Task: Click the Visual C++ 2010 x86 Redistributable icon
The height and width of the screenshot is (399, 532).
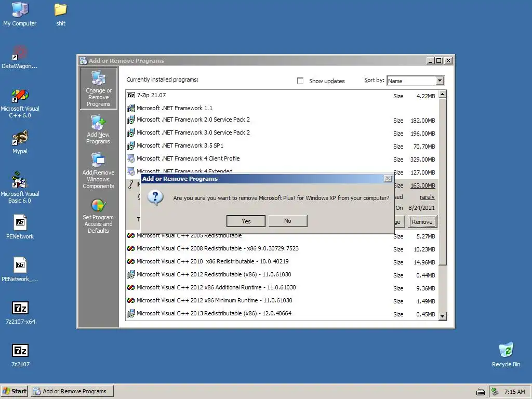Action: 131,262
